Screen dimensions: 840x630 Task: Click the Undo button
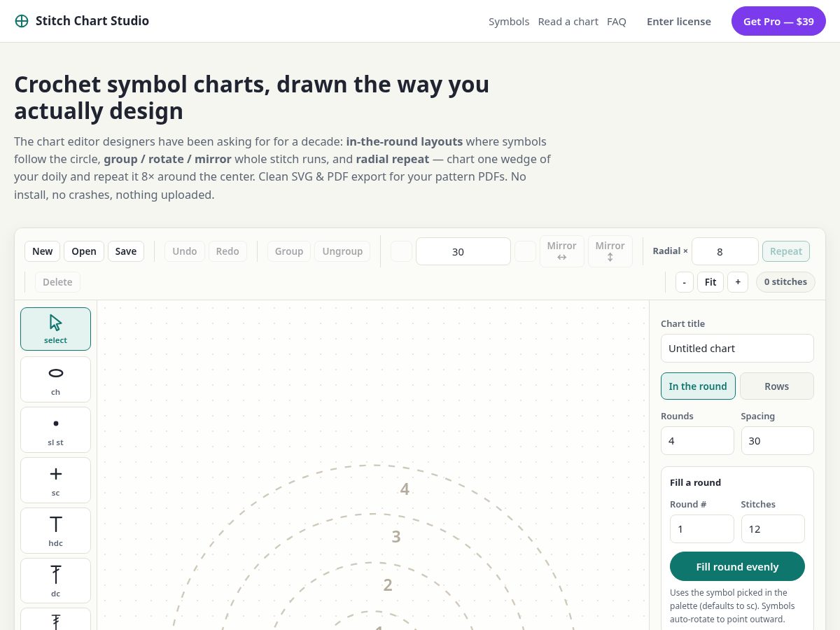pyautogui.click(x=185, y=251)
